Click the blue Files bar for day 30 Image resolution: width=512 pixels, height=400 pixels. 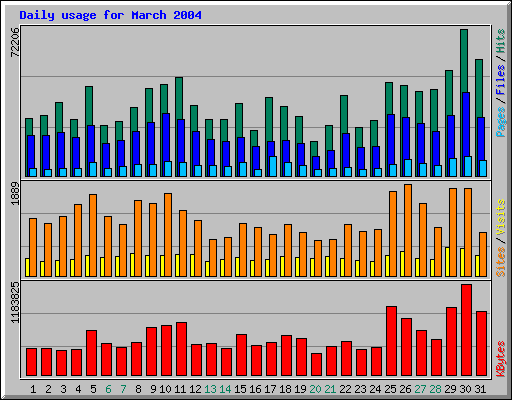tap(466, 124)
